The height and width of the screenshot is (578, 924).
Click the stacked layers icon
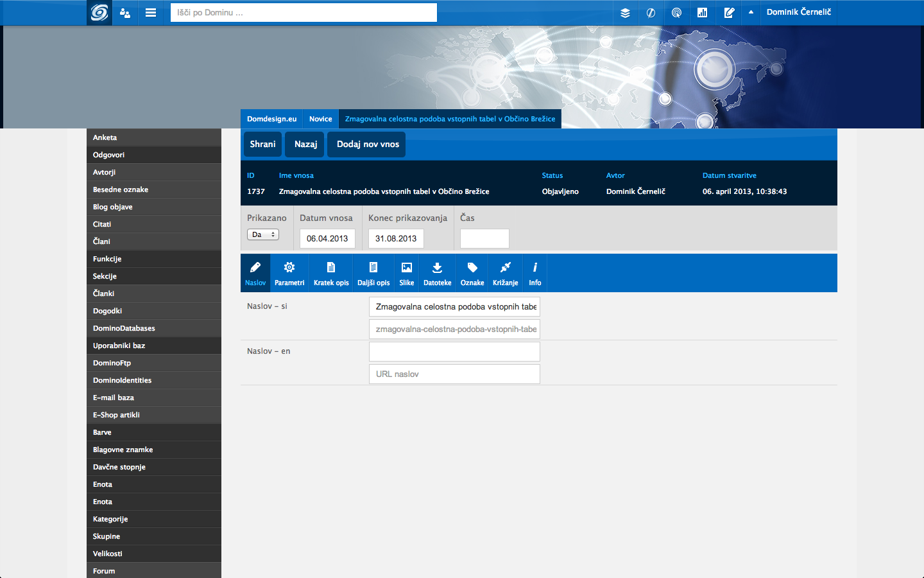click(625, 12)
